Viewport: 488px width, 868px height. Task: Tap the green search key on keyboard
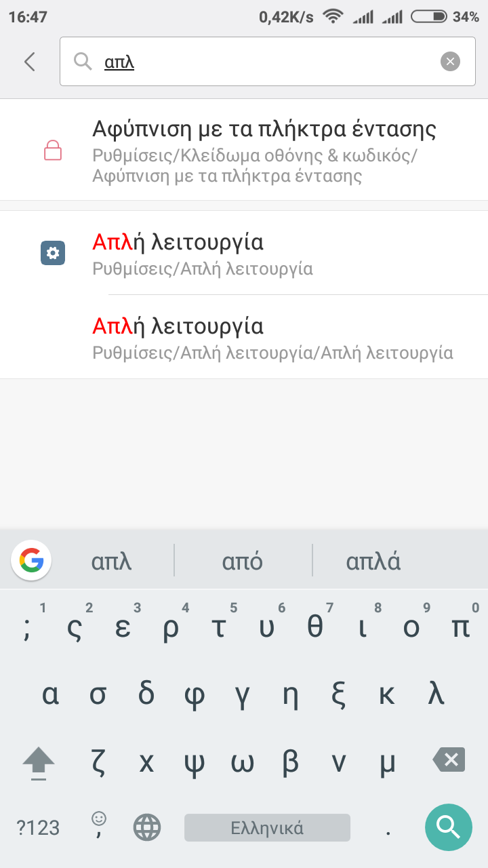(448, 827)
